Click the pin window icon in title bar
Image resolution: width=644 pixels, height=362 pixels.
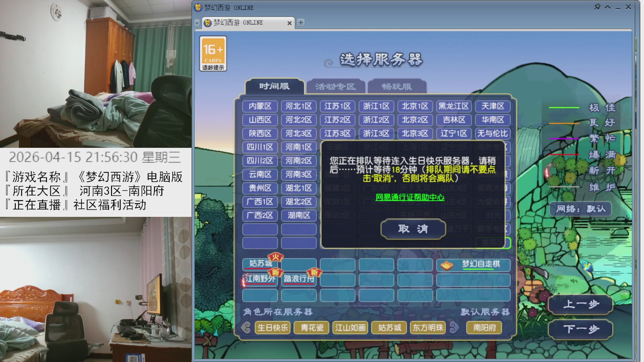point(597,7)
